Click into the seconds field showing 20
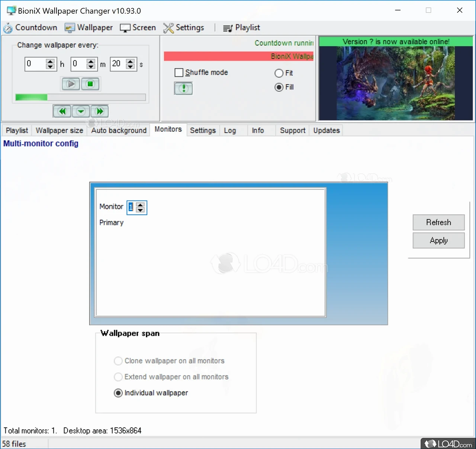Screen dimensions: 476x449 pyautogui.click(x=118, y=64)
